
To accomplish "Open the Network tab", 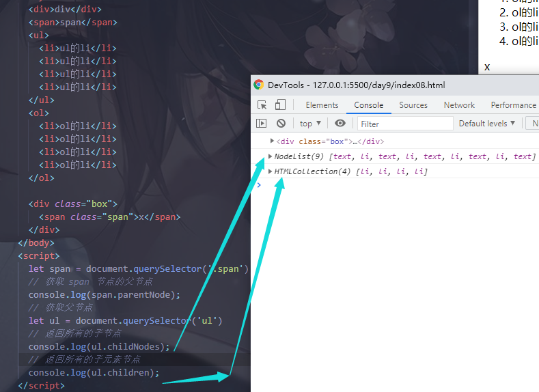I will click(x=459, y=105).
